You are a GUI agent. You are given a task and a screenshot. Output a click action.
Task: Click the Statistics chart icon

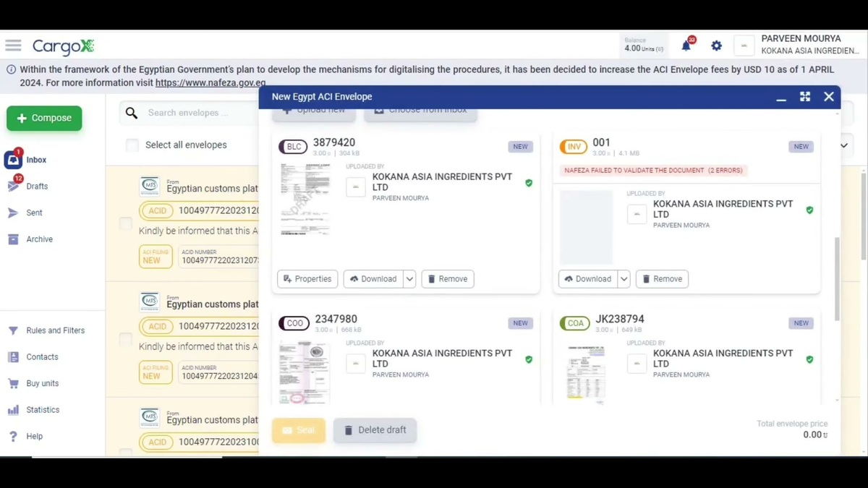tap(13, 410)
